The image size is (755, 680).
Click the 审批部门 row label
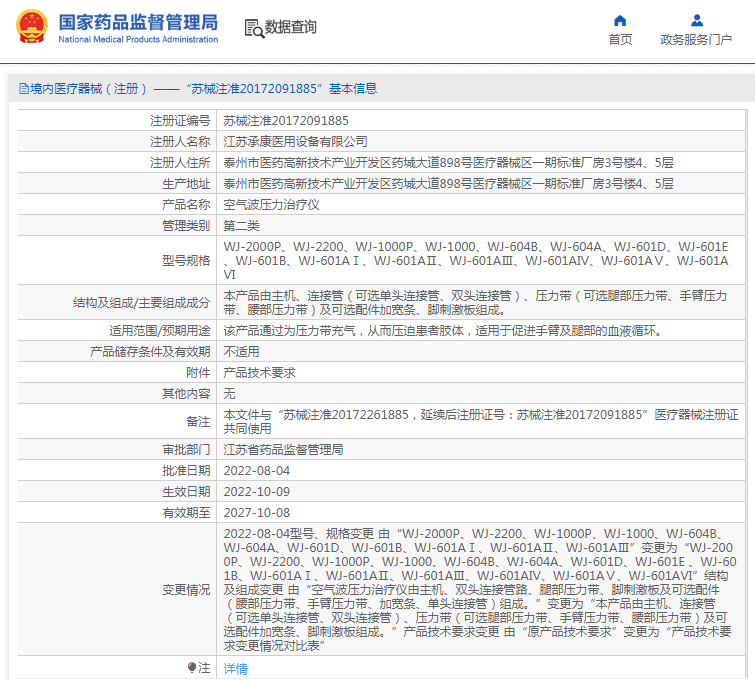point(186,450)
